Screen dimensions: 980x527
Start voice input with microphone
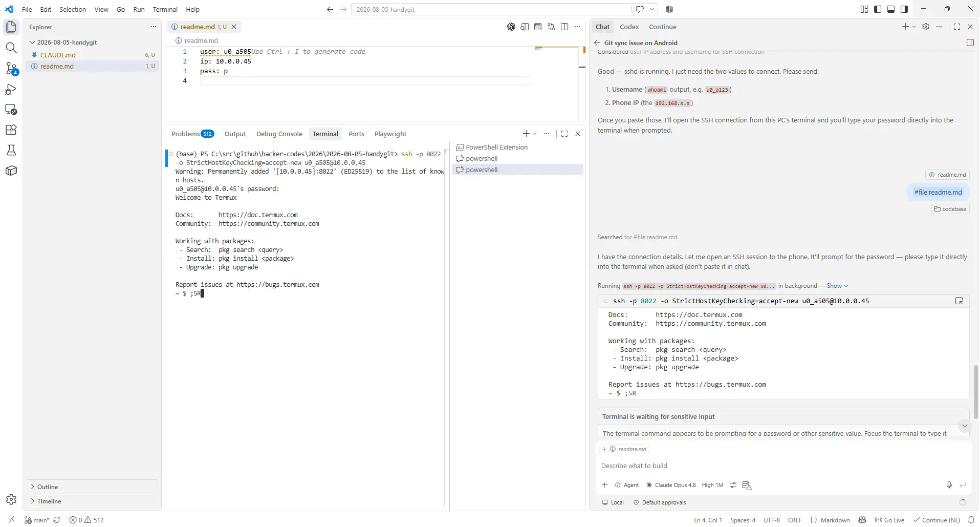[949, 485]
